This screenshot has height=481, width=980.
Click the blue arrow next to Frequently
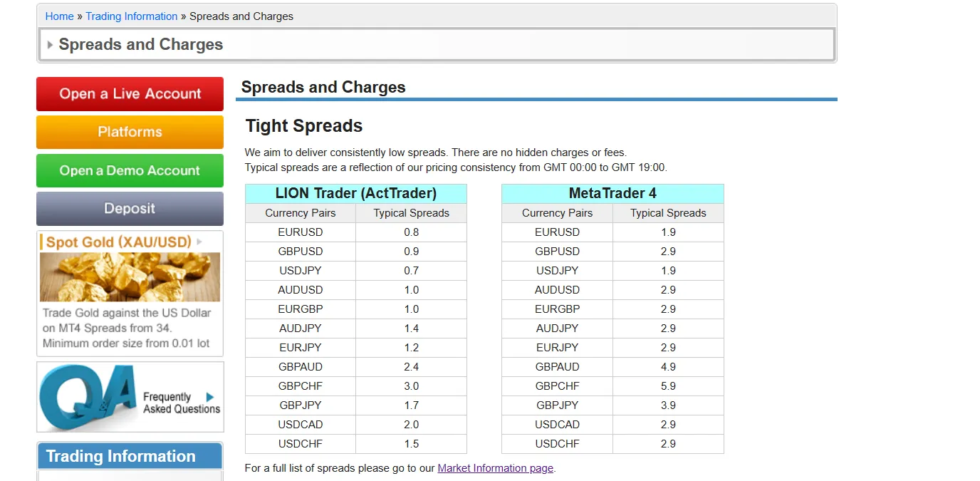[210, 397]
